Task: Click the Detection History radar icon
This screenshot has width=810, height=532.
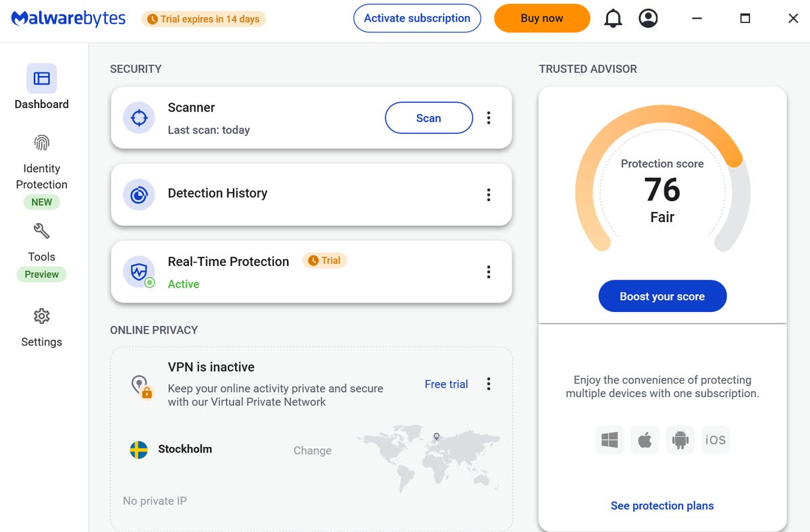Action: click(x=139, y=195)
